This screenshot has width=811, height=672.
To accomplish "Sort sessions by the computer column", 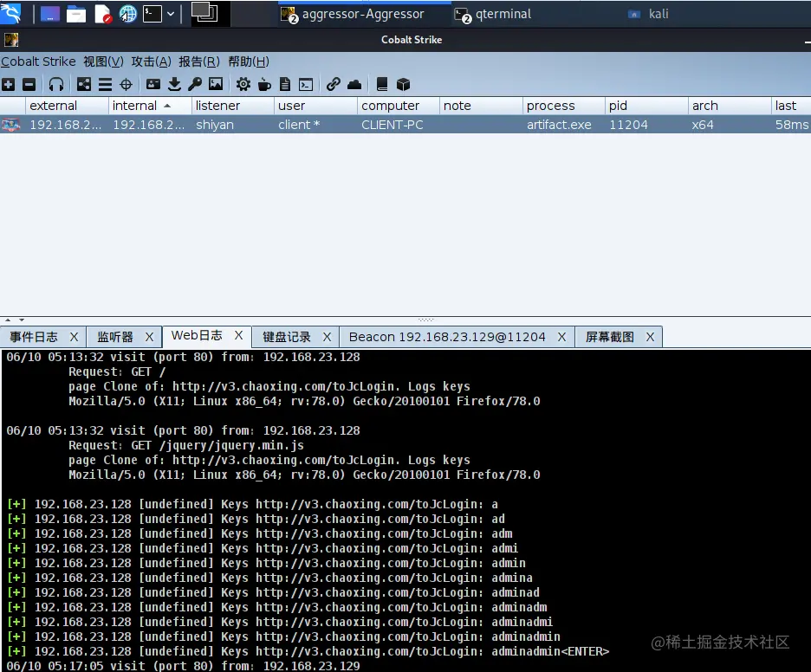I will [398, 106].
